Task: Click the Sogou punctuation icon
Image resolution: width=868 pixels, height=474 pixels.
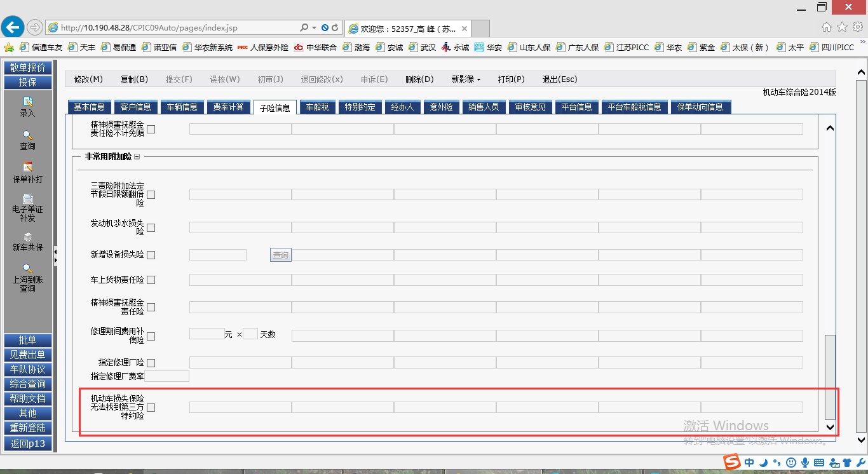Action: pyautogui.click(x=776, y=462)
